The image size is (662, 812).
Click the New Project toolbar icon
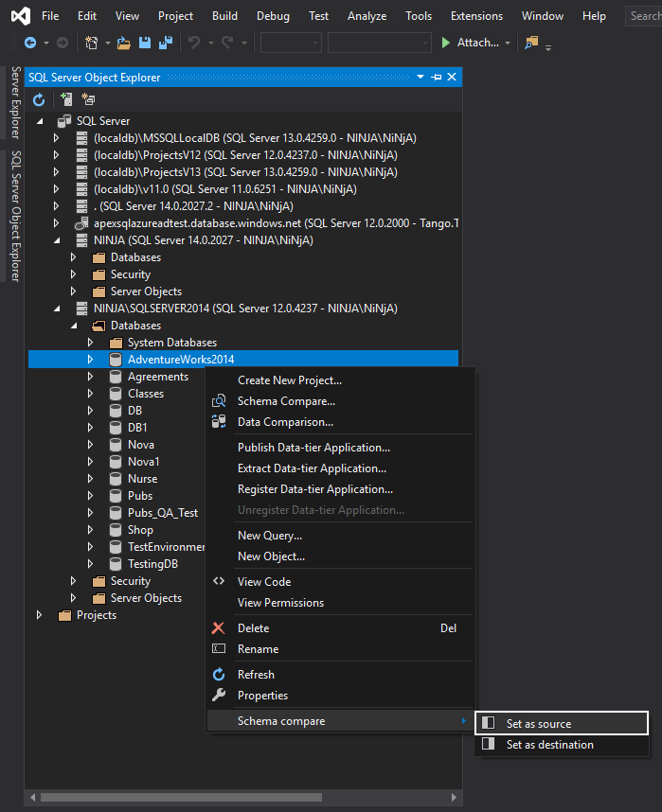click(91, 43)
